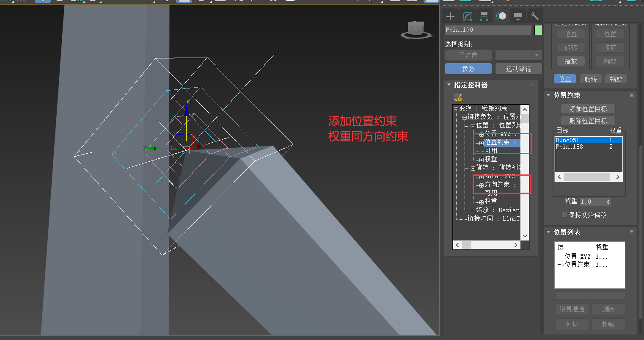Expand the Euler XYZ tree node
This screenshot has height=340, width=644.
click(x=481, y=177)
